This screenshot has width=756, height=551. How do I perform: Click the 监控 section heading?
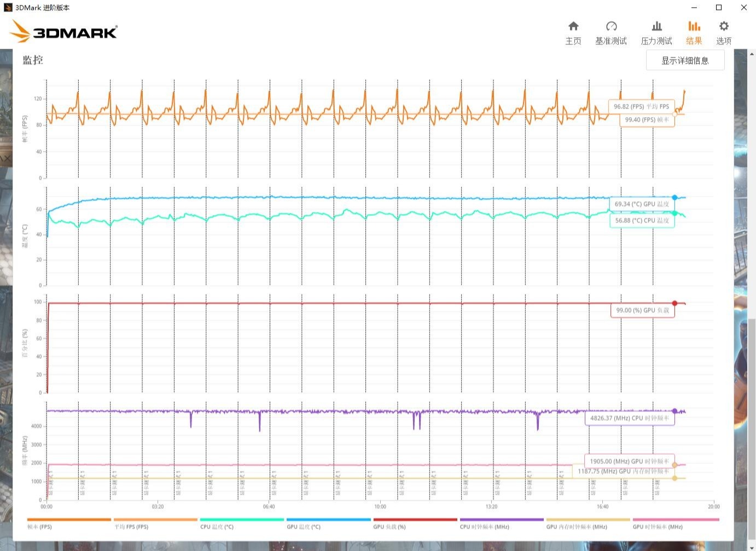click(33, 60)
